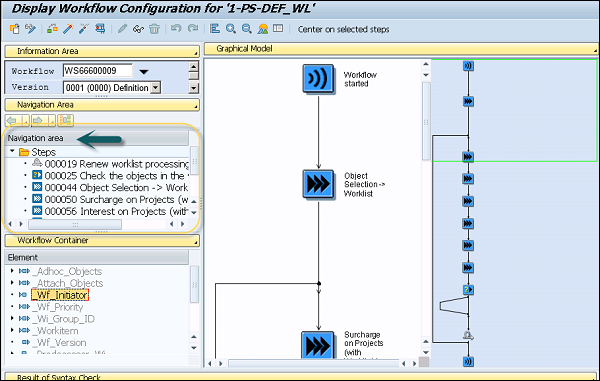Open the Workflow number dropdown arrow
Image resolution: width=600 pixels, height=381 pixels.
144,72
